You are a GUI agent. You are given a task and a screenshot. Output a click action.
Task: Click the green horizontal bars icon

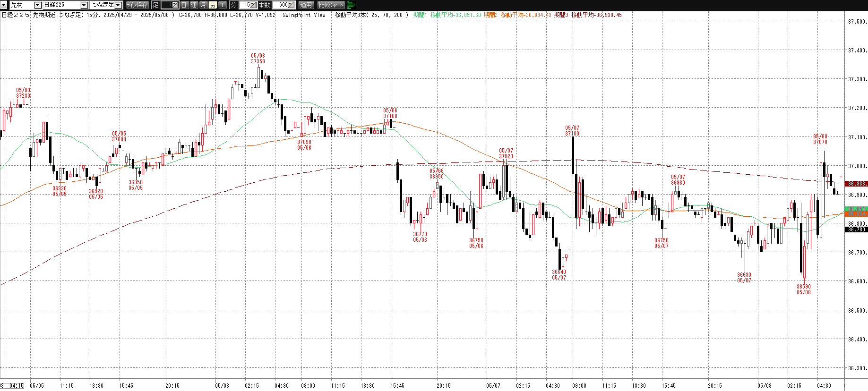point(351,5)
